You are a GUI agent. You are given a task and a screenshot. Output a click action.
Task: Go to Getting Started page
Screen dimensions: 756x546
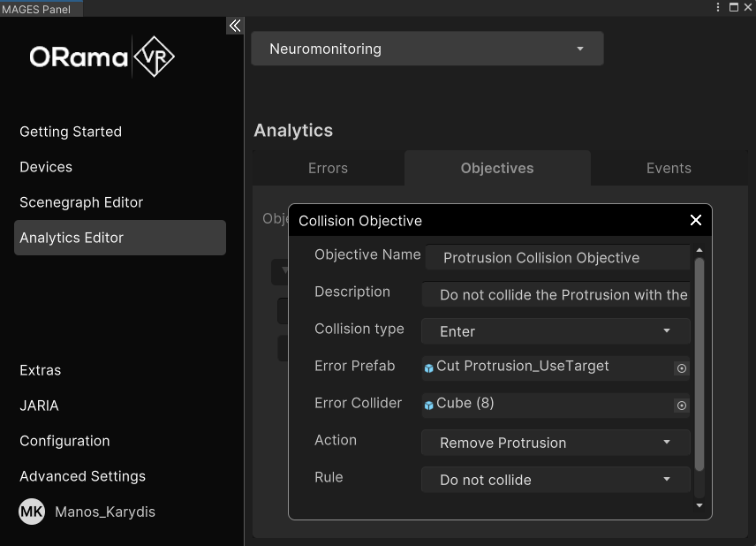71,132
